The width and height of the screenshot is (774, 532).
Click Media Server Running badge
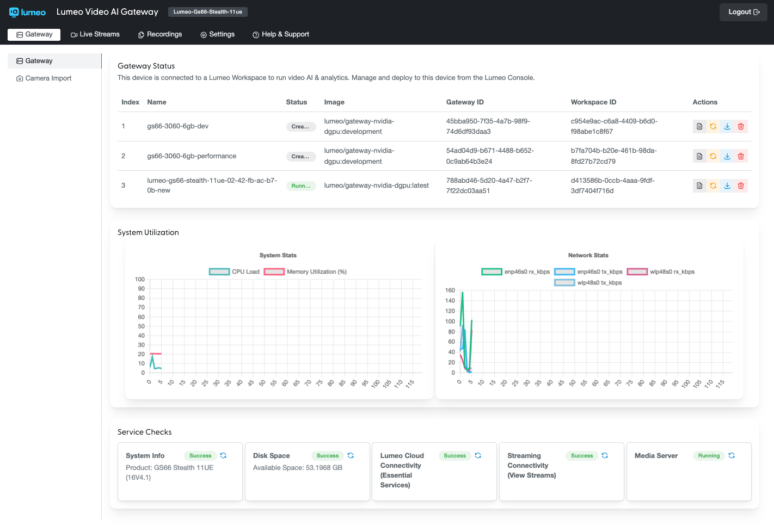pyautogui.click(x=709, y=456)
